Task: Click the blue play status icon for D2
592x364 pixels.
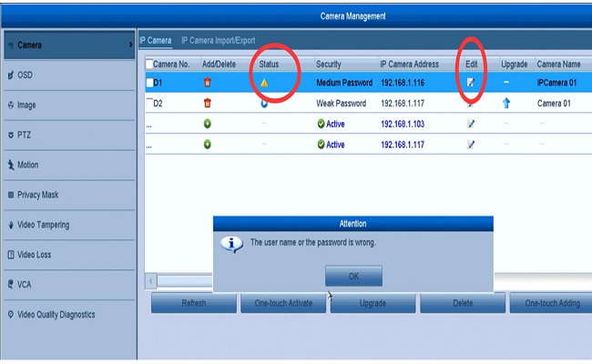Action: 264,104
